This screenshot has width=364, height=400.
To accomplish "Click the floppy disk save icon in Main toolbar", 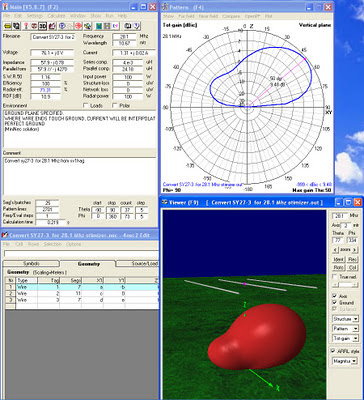I will (x=107, y=26).
